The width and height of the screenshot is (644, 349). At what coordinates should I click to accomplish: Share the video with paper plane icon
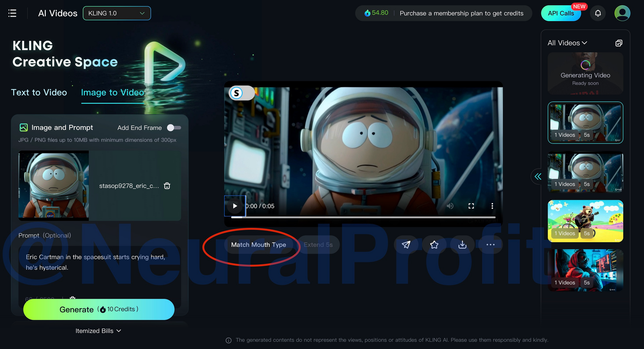(406, 245)
